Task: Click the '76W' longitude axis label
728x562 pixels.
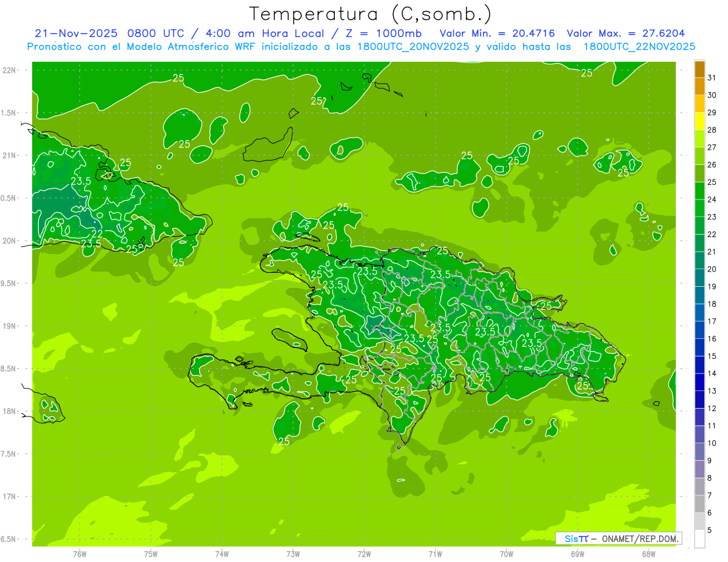Action: click(x=79, y=554)
